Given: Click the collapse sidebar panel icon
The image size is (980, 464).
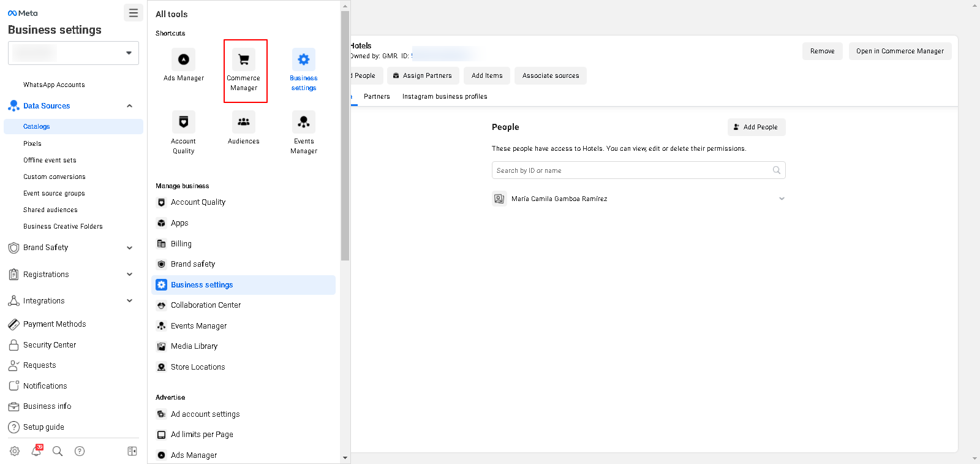Looking at the screenshot, I should point(132,451).
